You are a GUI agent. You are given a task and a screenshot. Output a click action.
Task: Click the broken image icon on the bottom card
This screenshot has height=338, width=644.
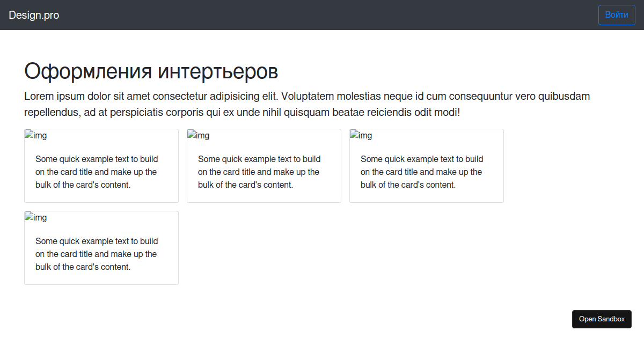[35, 217]
